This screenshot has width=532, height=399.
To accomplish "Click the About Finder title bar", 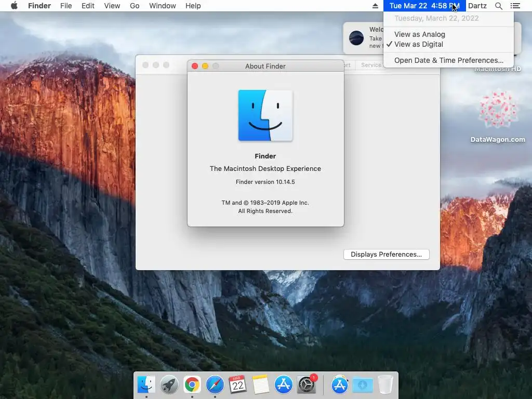I will 265,66.
